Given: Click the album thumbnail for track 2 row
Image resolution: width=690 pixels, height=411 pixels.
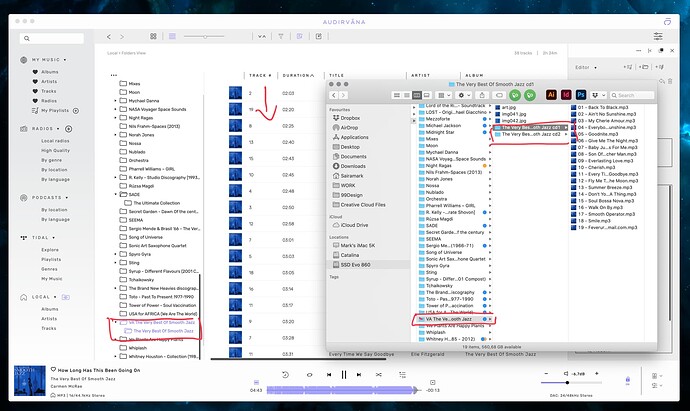Looking at the screenshot, I should (235, 93).
